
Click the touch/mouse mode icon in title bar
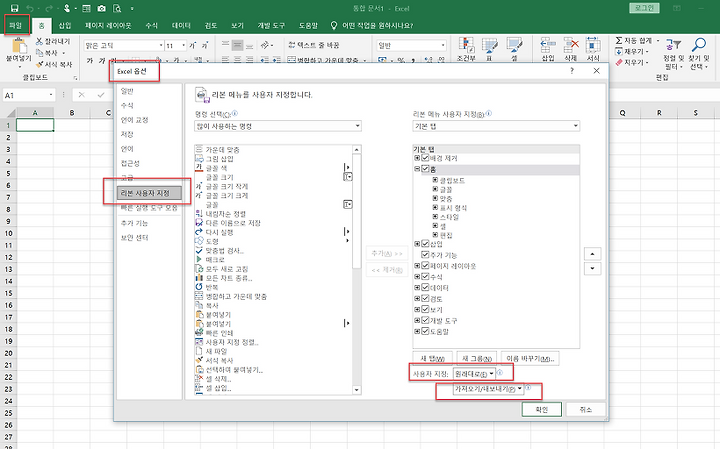pos(67,8)
